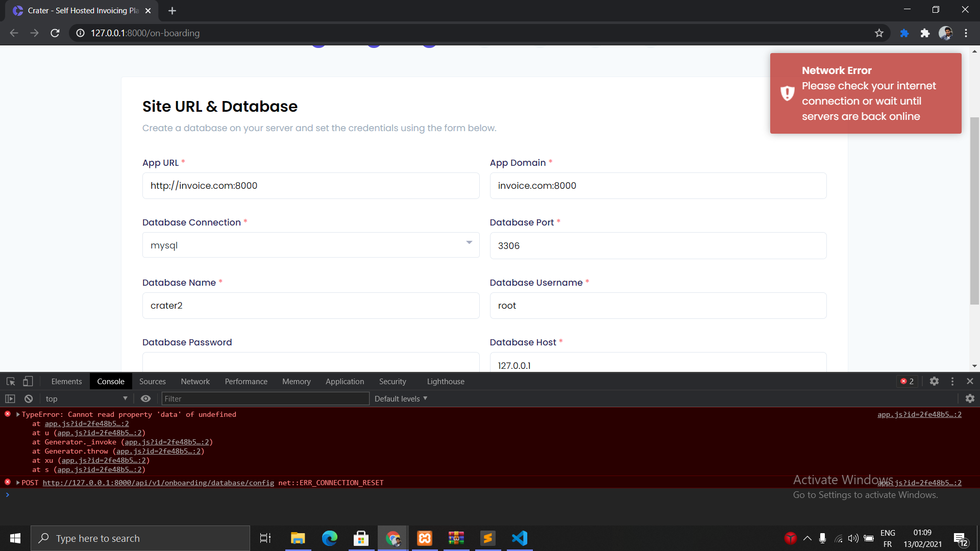
Task: Click inside the console Filter field
Action: pos(265,398)
